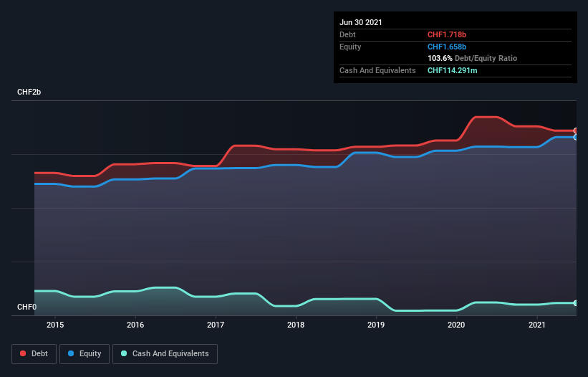Click the CHF1.658b equity value

447,47
